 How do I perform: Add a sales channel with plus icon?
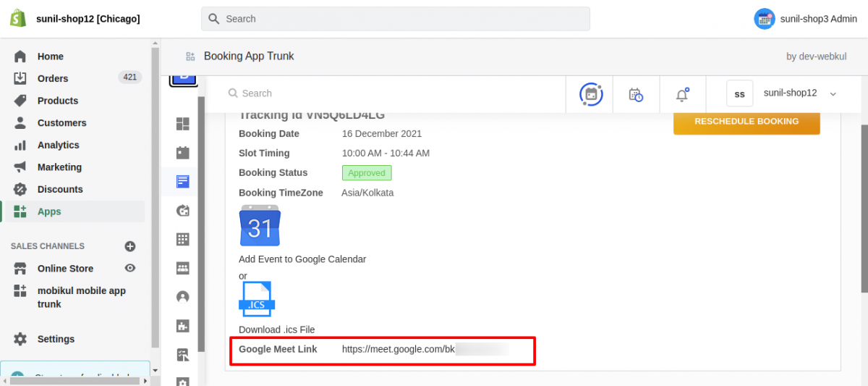pos(130,246)
